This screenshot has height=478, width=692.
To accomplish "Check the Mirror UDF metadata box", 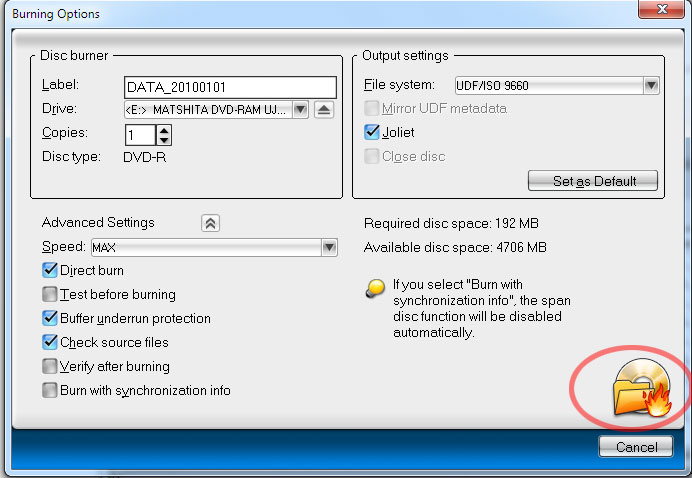I will pos(372,108).
